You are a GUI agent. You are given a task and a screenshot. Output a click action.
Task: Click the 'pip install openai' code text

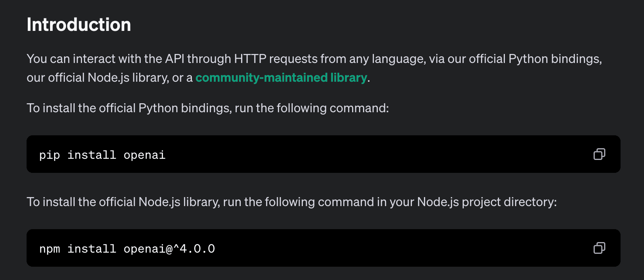coord(102,155)
